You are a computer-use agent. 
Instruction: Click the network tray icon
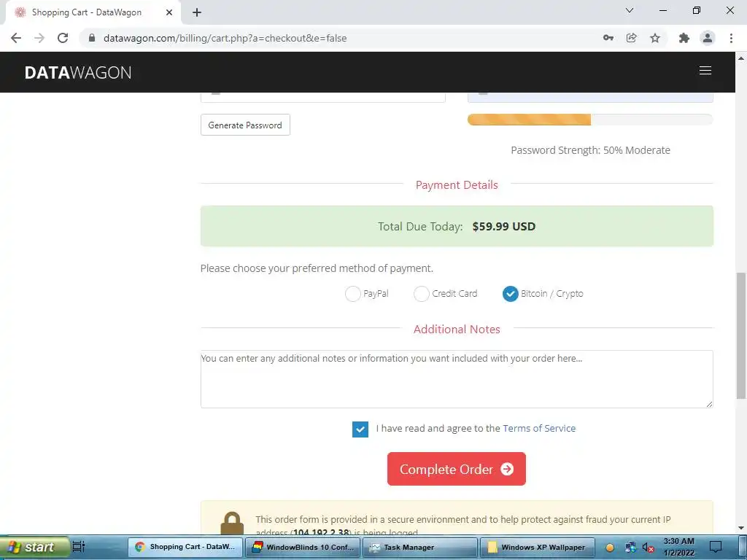630,547
